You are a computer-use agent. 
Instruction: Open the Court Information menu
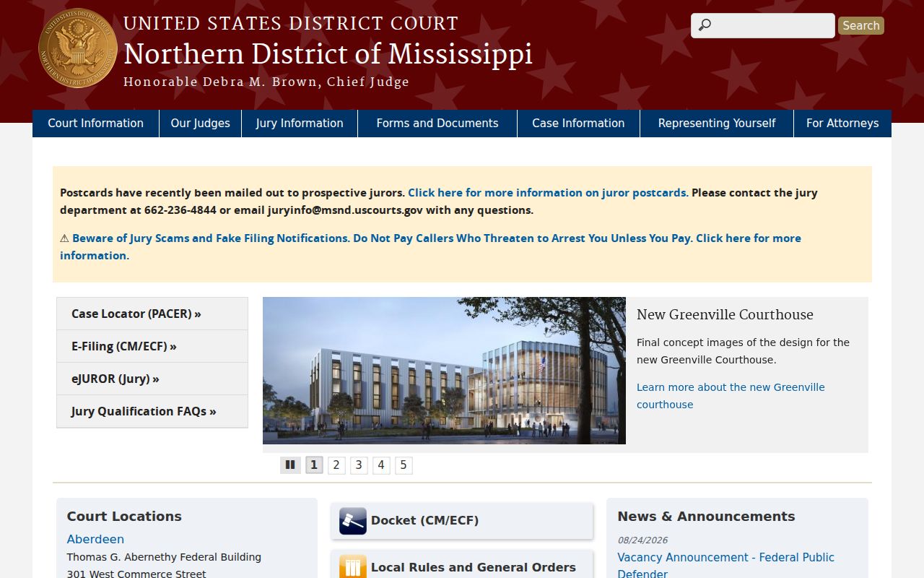[x=95, y=124]
